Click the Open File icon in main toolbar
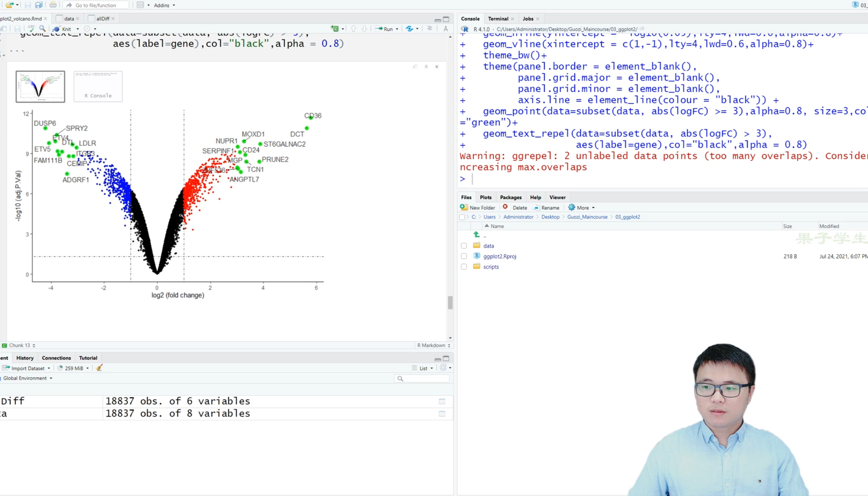The width and height of the screenshot is (868, 496). (x=9, y=5)
